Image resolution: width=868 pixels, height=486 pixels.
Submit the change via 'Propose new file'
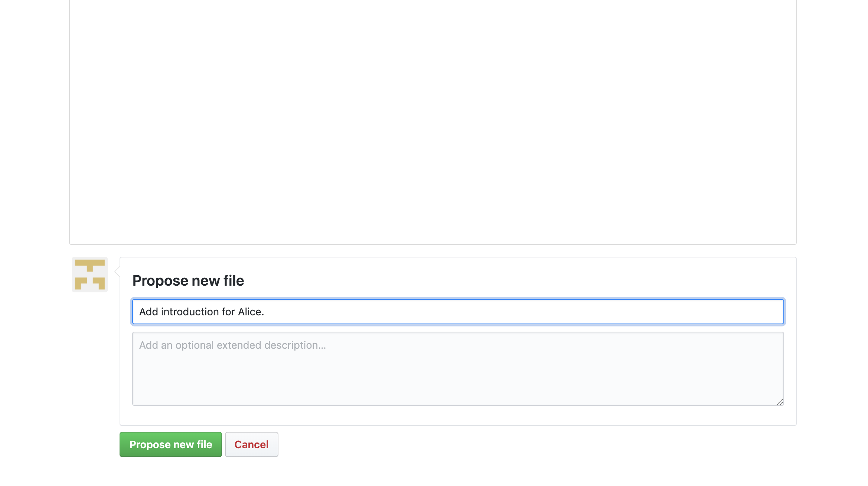click(170, 444)
